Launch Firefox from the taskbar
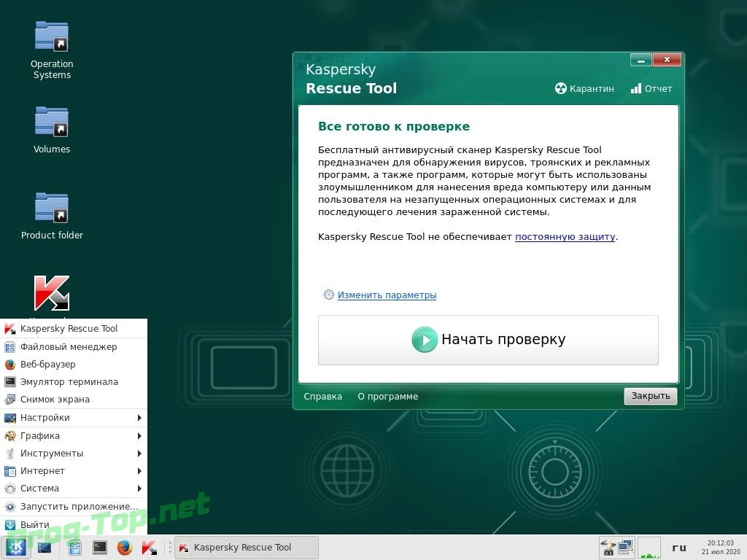Screen dimensions: 747x560 (125, 548)
